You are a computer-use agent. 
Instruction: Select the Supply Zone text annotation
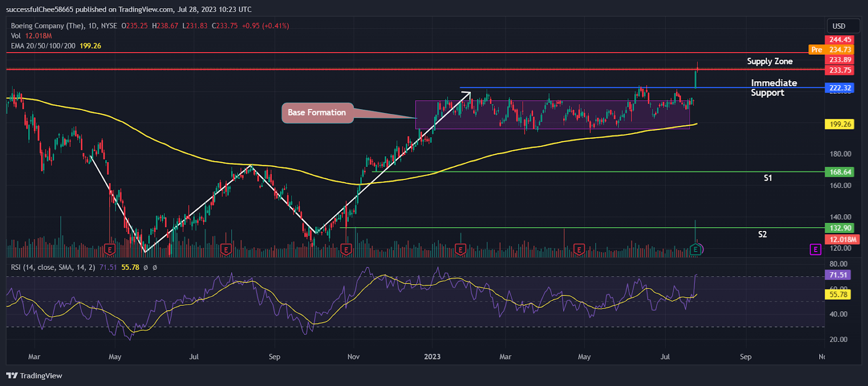[769, 61]
